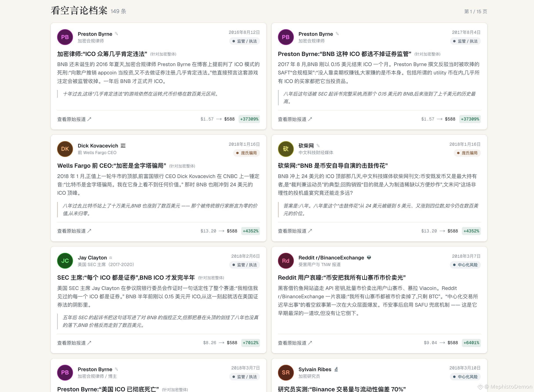Open 查看原始报道 in the Dick Kovacevich card
Image resolution: width=534 pixels, height=392 pixels.
(x=74, y=231)
